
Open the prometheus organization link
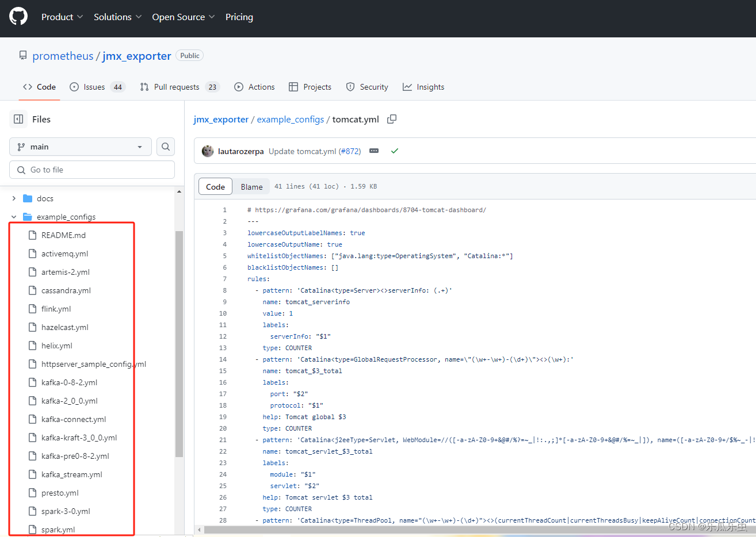[63, 56]
